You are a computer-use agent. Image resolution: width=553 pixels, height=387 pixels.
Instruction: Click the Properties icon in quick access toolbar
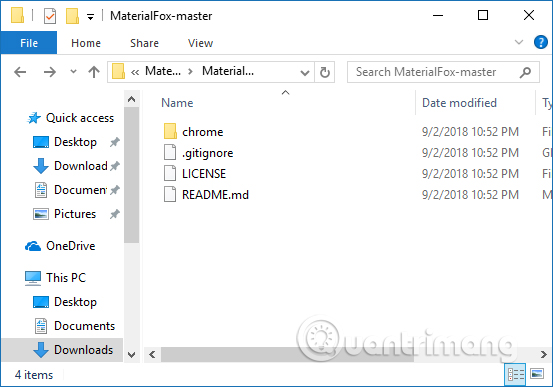(x=50, y=16)
